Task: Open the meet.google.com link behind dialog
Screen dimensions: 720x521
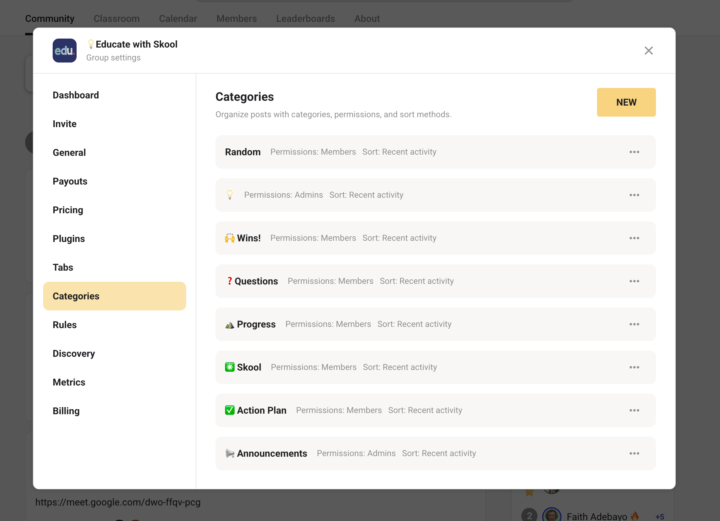Action: pyautogui.click(x=118, y=502)
